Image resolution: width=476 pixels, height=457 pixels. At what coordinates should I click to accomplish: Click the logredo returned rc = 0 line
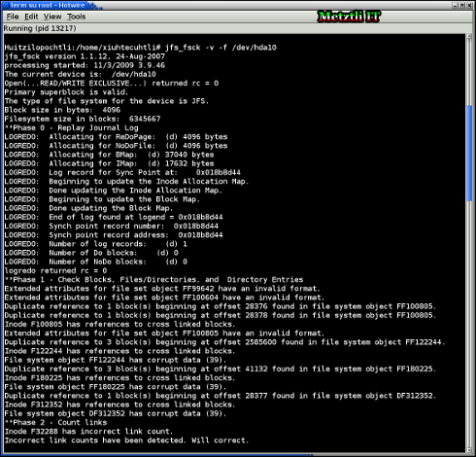click(x=55, y=270)
